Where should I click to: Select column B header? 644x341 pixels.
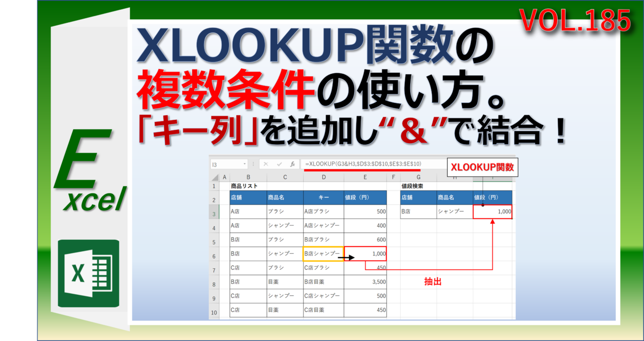tap(248, 177)
